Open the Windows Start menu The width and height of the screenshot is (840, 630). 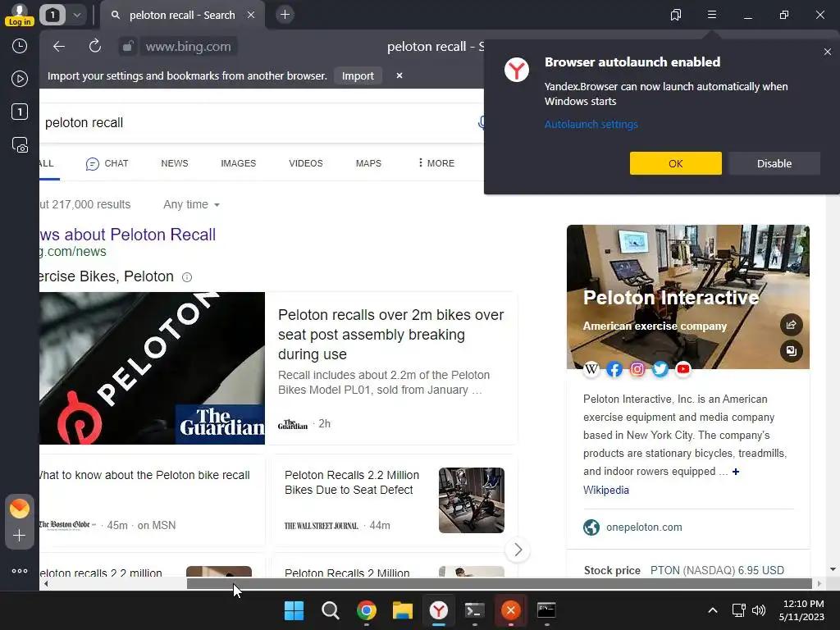click(x=294, y=610)
